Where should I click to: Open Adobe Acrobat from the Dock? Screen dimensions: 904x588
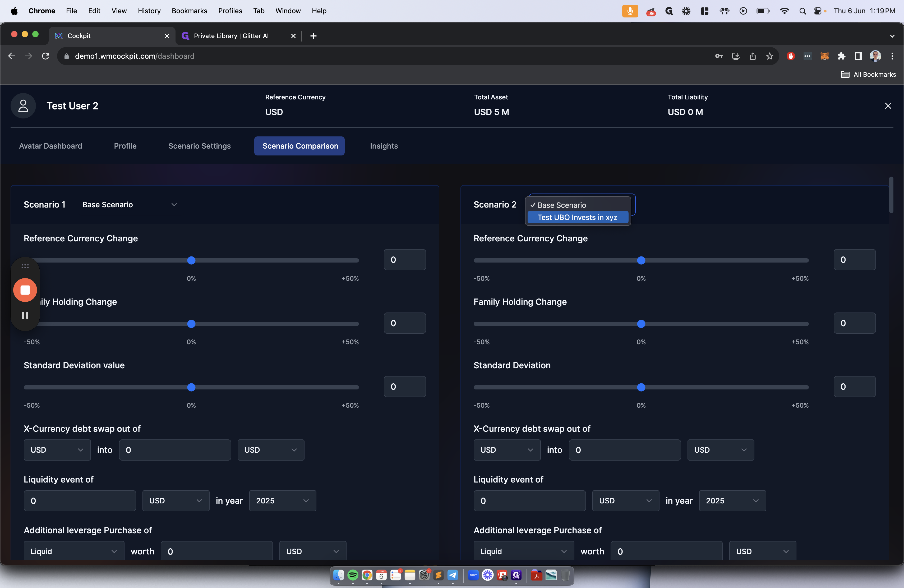[536, 575]
